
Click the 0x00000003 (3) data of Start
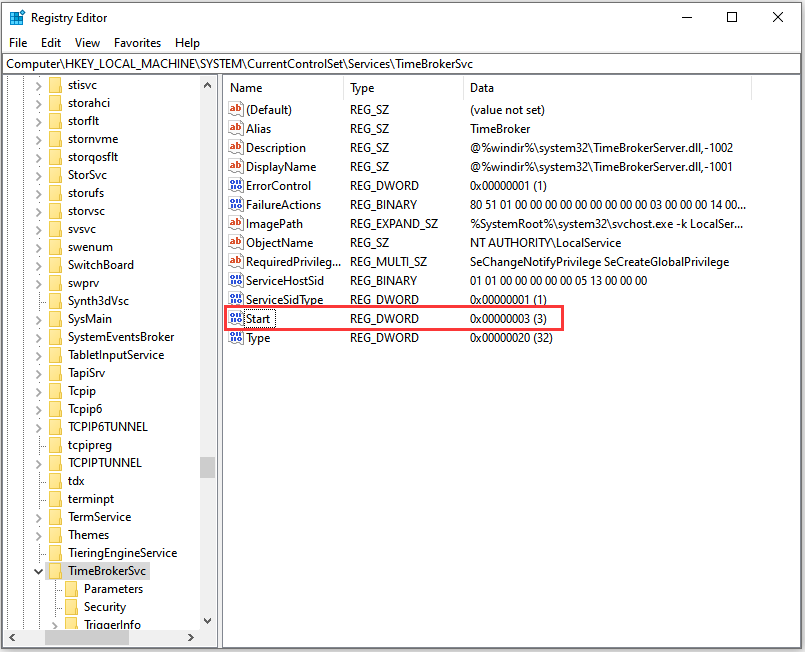(x=508, y=319)
